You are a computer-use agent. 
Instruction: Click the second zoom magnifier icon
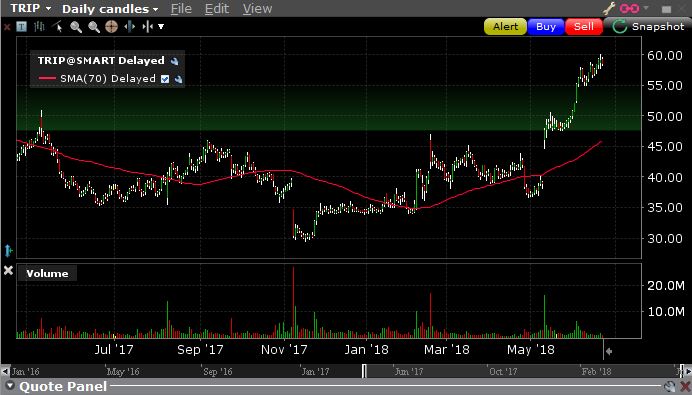coord(94,27)
